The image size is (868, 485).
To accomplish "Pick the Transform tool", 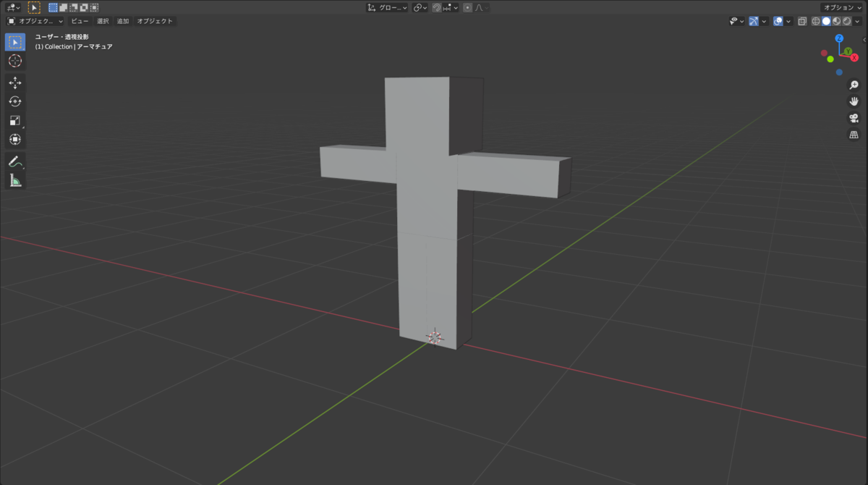I will (x=15, y=139).
